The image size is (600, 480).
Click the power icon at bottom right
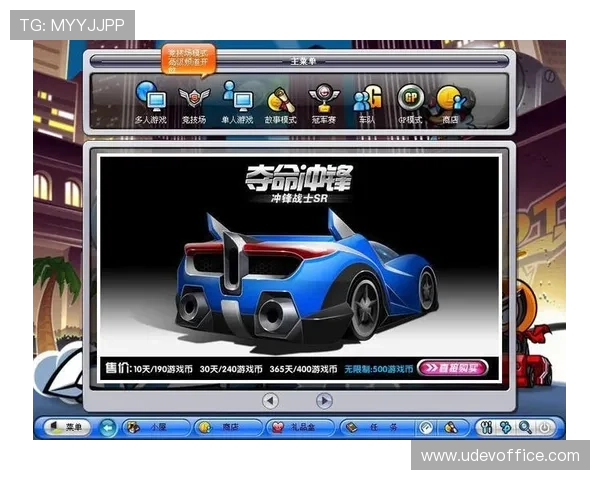pos(545,427)
